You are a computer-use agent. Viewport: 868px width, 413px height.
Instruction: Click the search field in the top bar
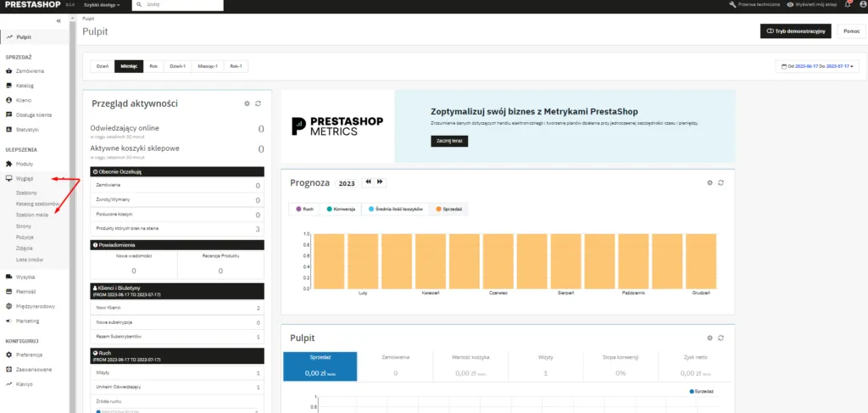pos(182,5)
